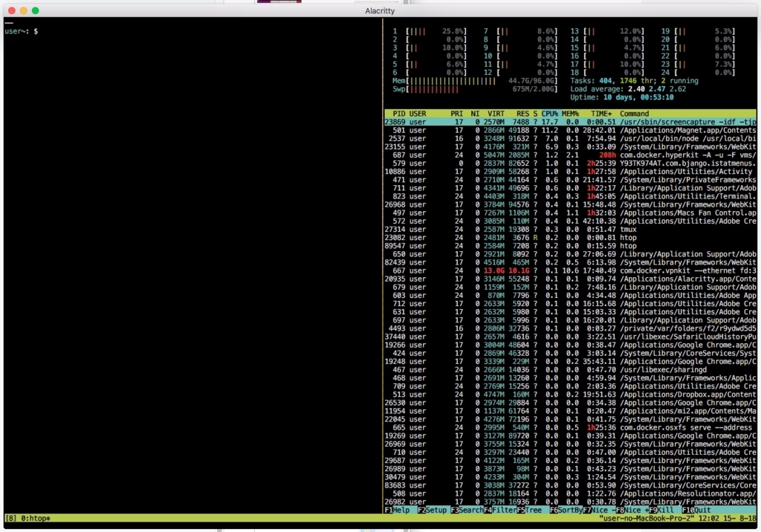Sort by the RES column header
Screen dimensions: 761x532
522,114
